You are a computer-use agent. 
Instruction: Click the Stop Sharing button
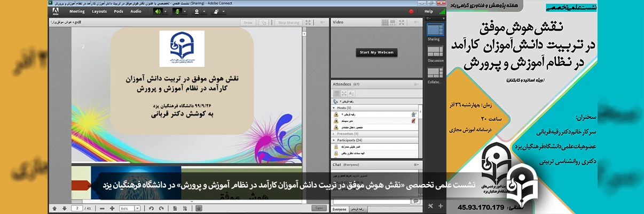pos(289,22)
